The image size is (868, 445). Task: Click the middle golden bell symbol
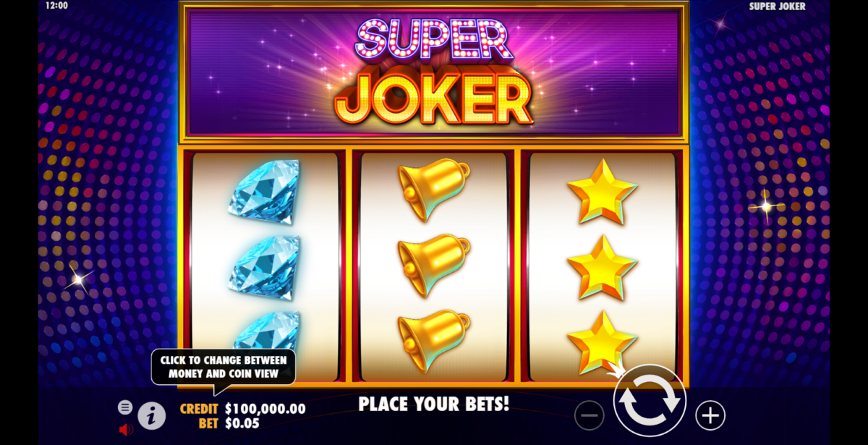(433, 266)
